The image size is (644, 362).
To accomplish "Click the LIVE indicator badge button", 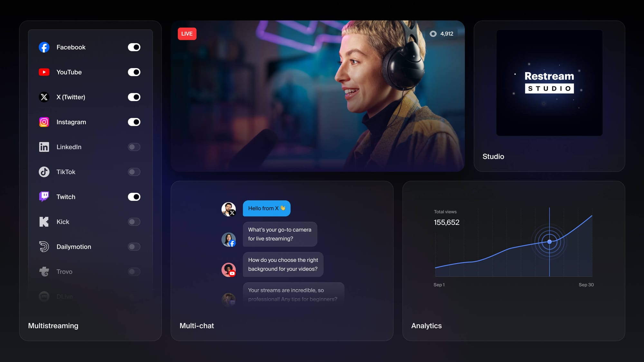I will pos(187,33).
